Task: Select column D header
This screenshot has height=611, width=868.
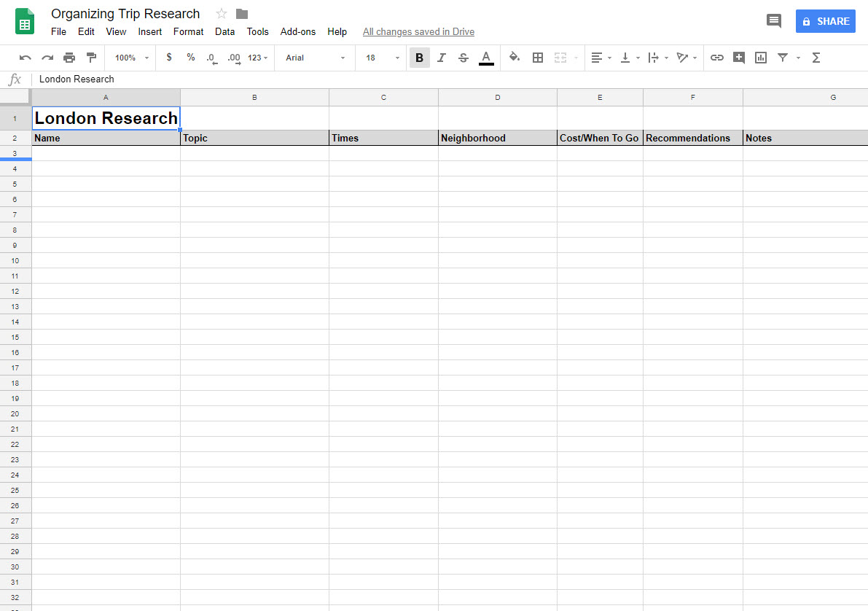Action: click(x=498, y=98)
